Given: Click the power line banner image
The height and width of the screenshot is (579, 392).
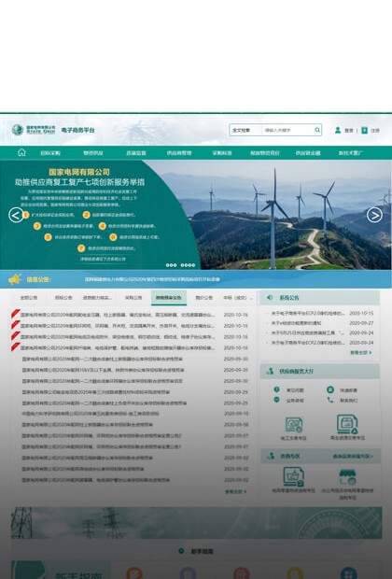Looking at the screenshot, I should point(196,523).
